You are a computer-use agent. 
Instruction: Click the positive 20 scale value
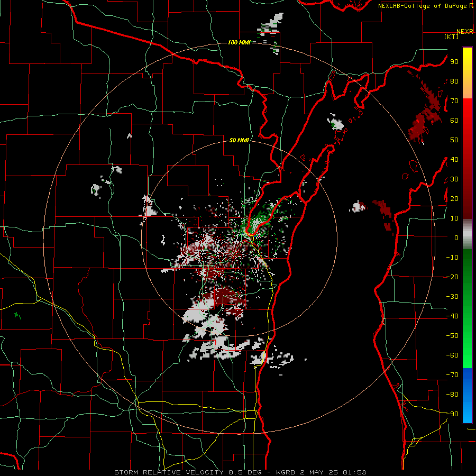pyautogui.click(x=454, y=199)
